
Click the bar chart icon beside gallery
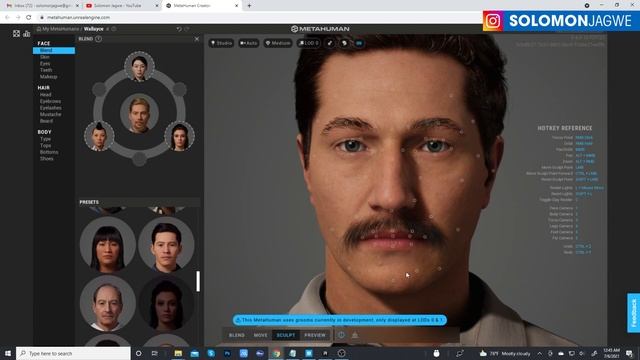click(27, 33)
